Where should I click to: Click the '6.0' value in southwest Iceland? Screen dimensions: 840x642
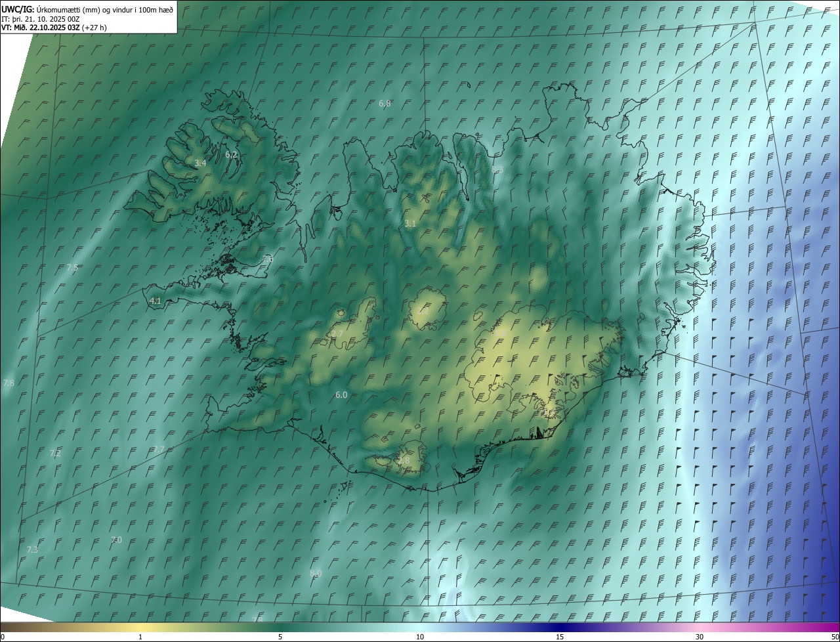[x=341, y=395]
